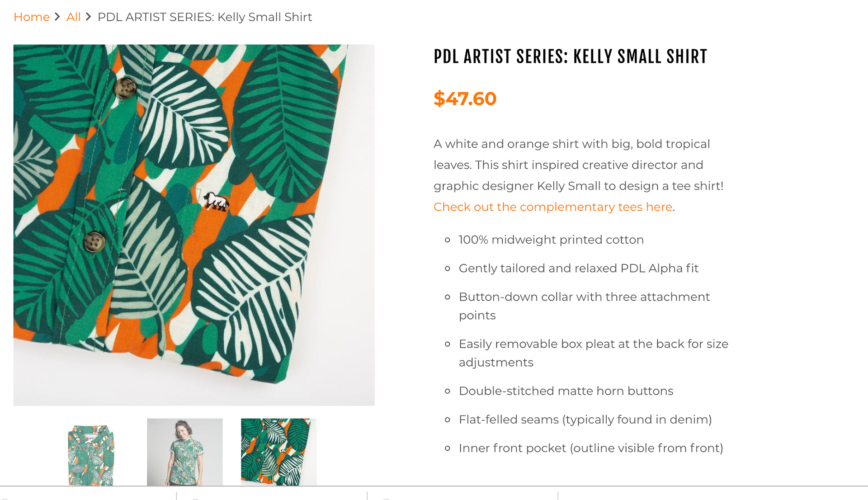Select the fabric close-up thumbnail
The height and width of the screenshot is (500, 868).
279,452
